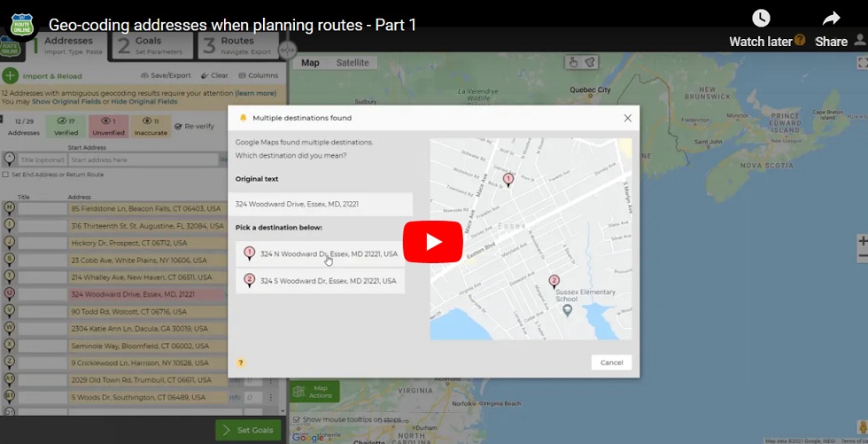The width and height of the screenshot is (868, 444).
Task: Toggle the Inaccurate addresses filter
Action: tap(151, 126)
